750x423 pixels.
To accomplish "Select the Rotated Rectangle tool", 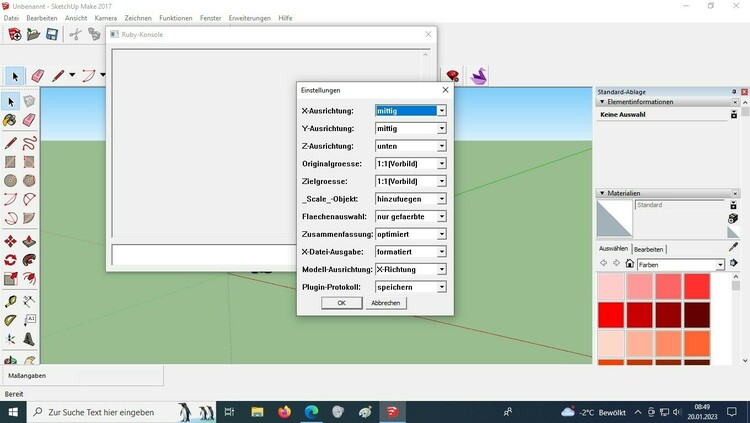I will tap(29, 162).
